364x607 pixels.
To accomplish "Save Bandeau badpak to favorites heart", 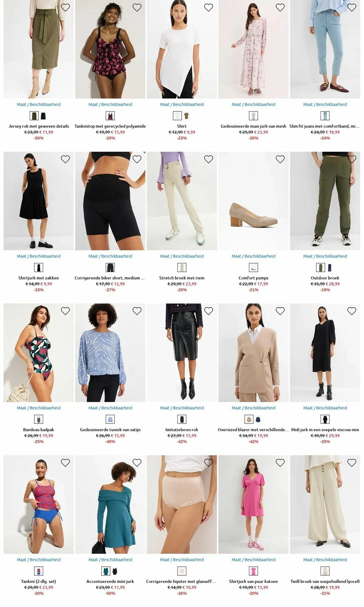I will [x=65, y=311].
